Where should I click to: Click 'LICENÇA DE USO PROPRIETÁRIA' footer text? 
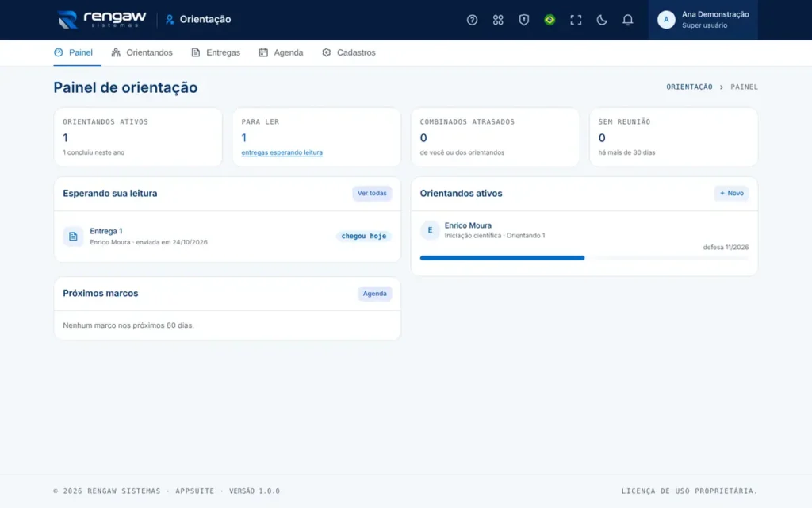tap(689, 491)
